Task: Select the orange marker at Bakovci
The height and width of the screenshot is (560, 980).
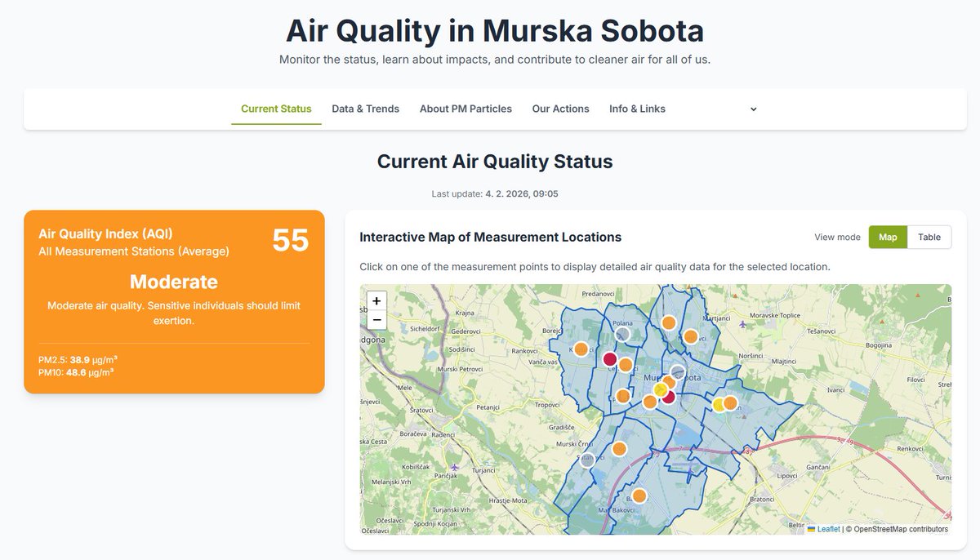Action: click(639, 496)
